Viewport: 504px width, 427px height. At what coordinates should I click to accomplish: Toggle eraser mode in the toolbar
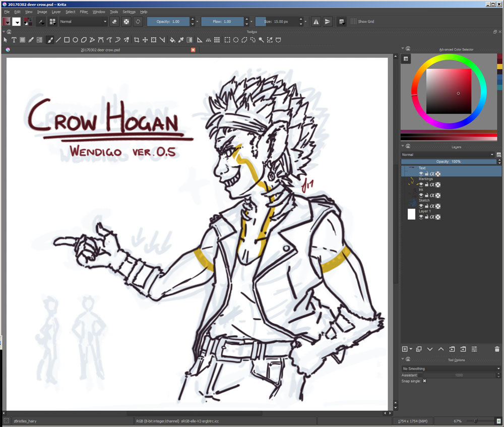point(114,22)
